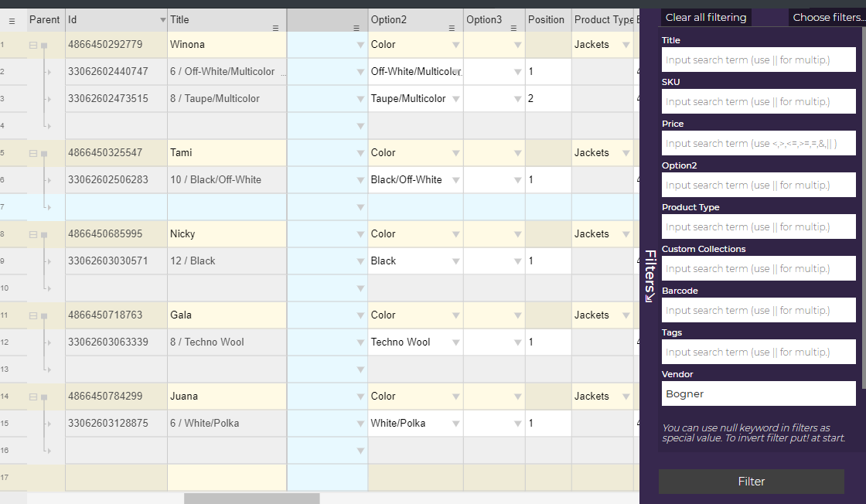Open the blank column header menu icon
The width and height of the screenshot is (866, 504).
(356, 28)
